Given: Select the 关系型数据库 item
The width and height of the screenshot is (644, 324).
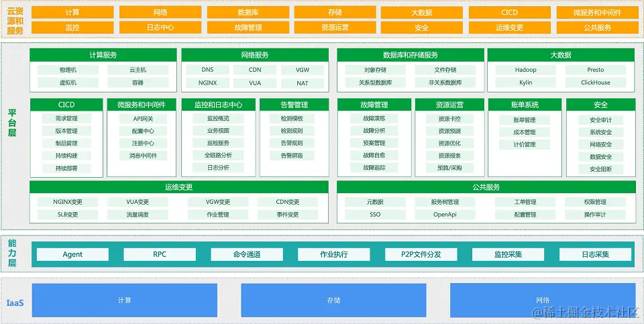Looking at the screenshot, I should (x=376, y=83).
